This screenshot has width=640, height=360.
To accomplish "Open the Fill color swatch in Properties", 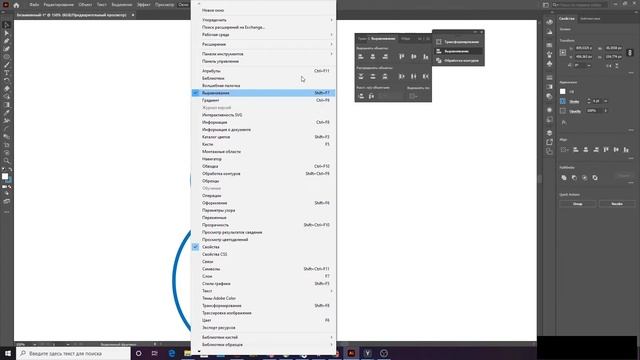I will (x=563, y=91).
